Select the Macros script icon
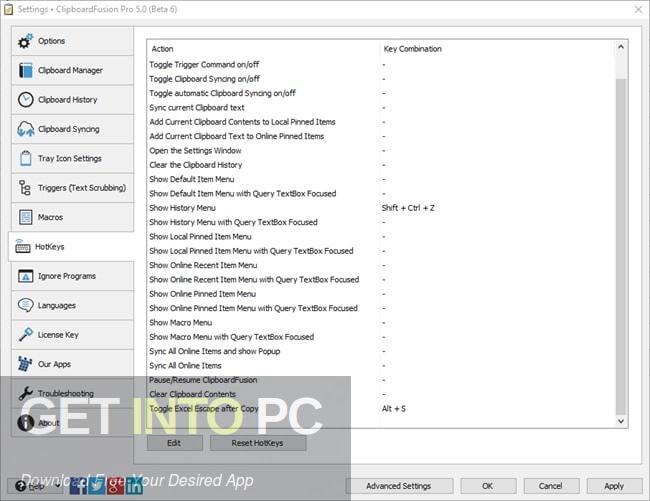 point(25,217)
